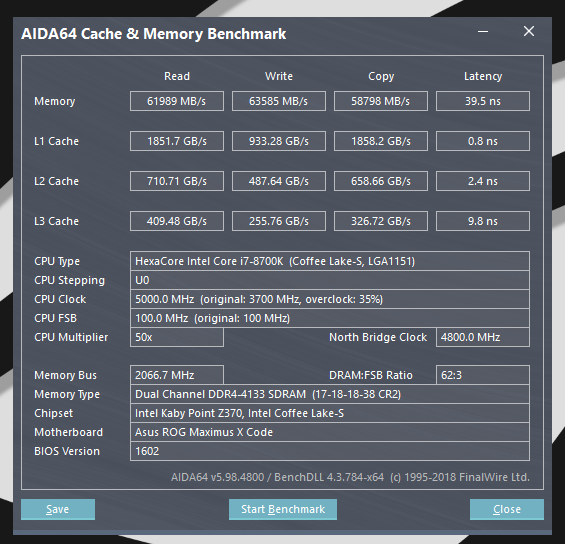Click the Memory Type label
This screenshot has width=565, height=544.
[67, 395]
